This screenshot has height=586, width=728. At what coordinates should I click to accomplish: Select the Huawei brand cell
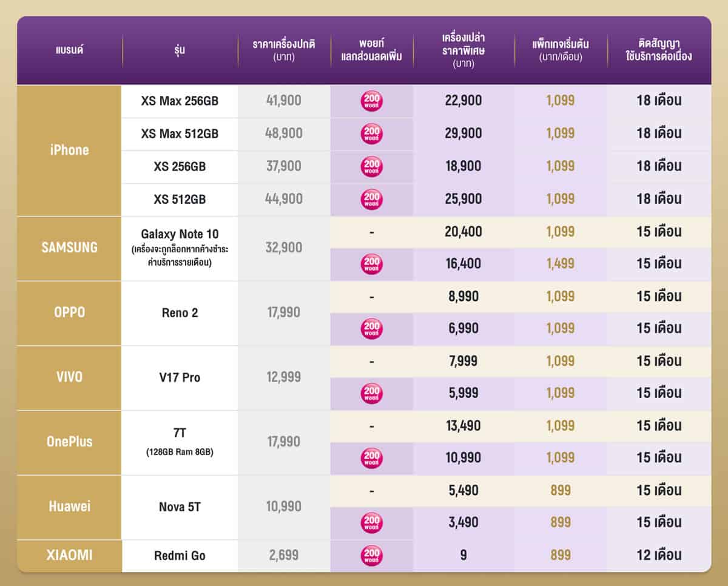pyautogui.click(x=69, y=507)
